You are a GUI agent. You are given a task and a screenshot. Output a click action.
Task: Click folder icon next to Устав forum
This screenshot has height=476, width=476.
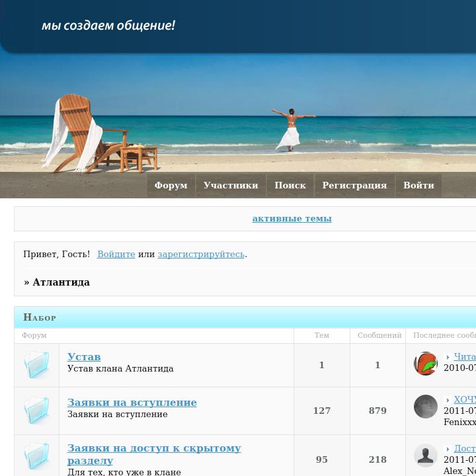click(36, 364)
